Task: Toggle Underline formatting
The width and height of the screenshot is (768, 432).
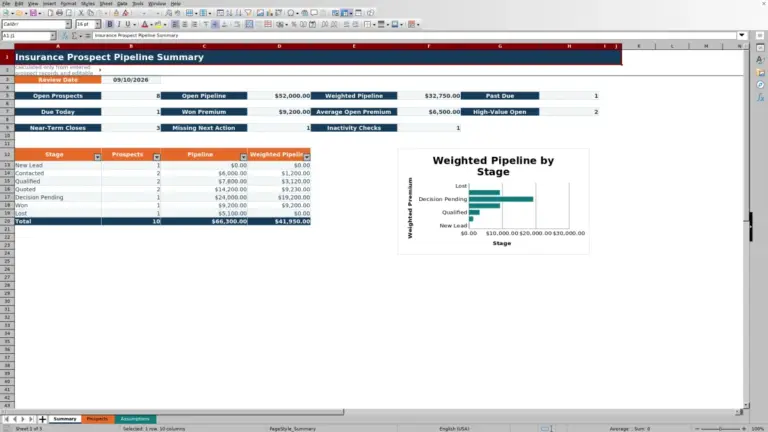Action: (x=128, y=24)
